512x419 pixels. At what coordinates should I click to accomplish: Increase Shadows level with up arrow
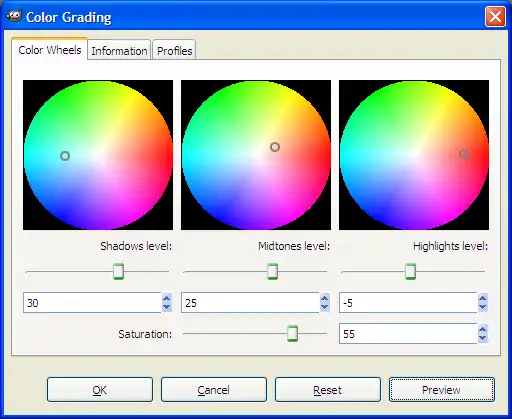[x=167, y=298]
